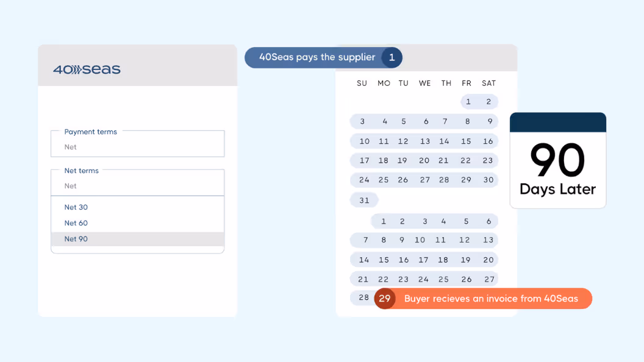Image resolution: width=644 pixels, height=362 pixels.
Task: Click the 90 Days Later calendar icon
Action: coord(557,161)
